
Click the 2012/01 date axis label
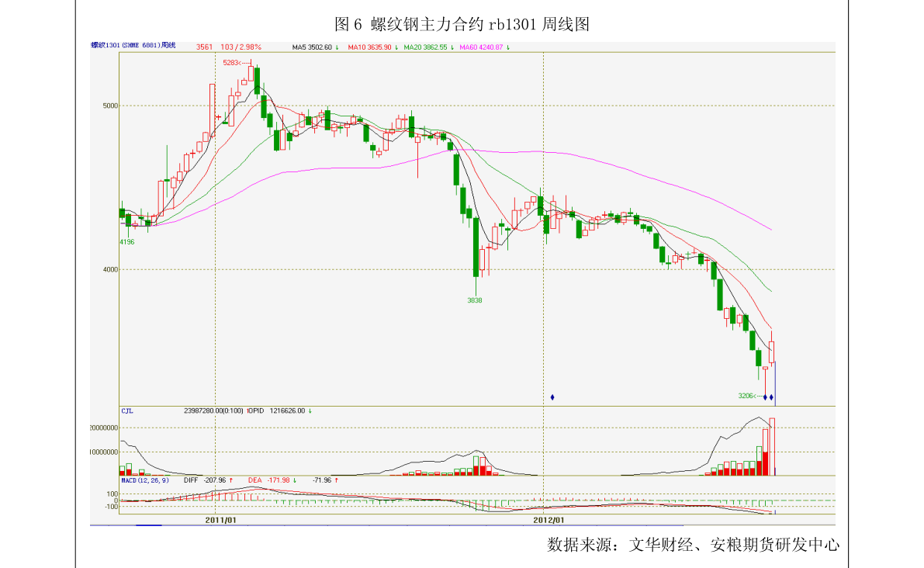(549, 519)
